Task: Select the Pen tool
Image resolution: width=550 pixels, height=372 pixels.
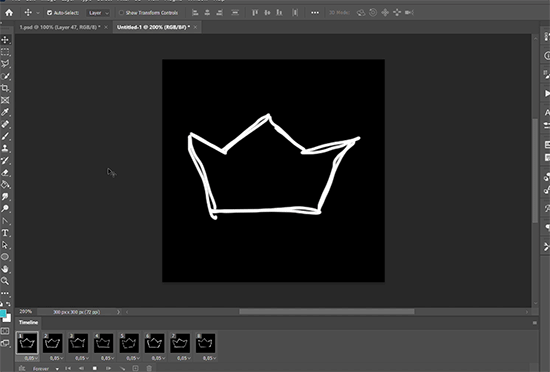Action: [5, 221]
